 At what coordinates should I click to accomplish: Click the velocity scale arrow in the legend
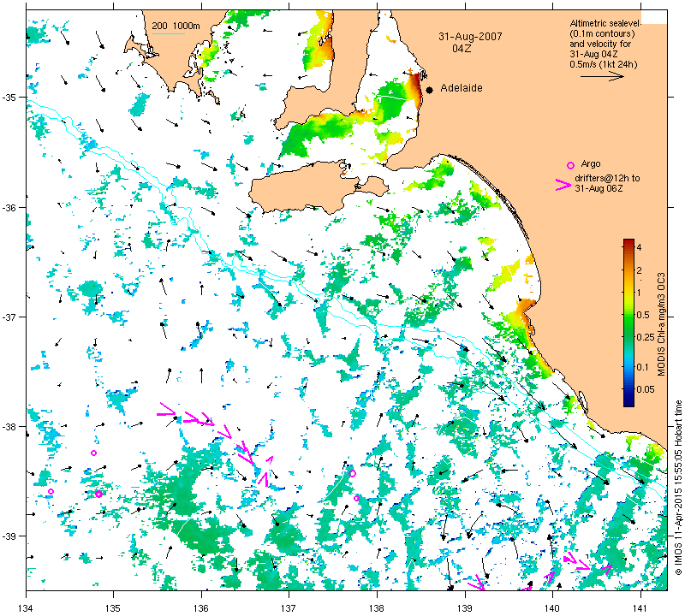(602, 76)
